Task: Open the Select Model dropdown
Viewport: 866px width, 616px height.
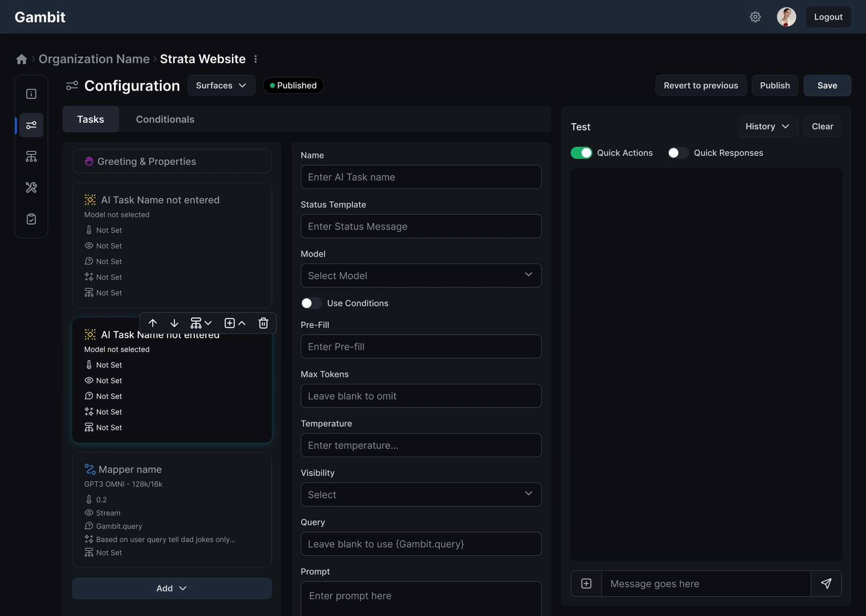Action: click(421, 275)
